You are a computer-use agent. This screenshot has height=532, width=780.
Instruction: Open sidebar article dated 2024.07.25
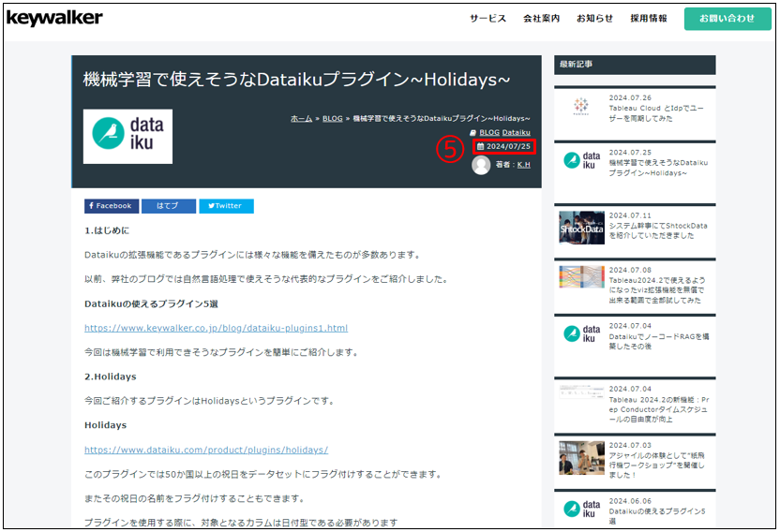point(658,168)
